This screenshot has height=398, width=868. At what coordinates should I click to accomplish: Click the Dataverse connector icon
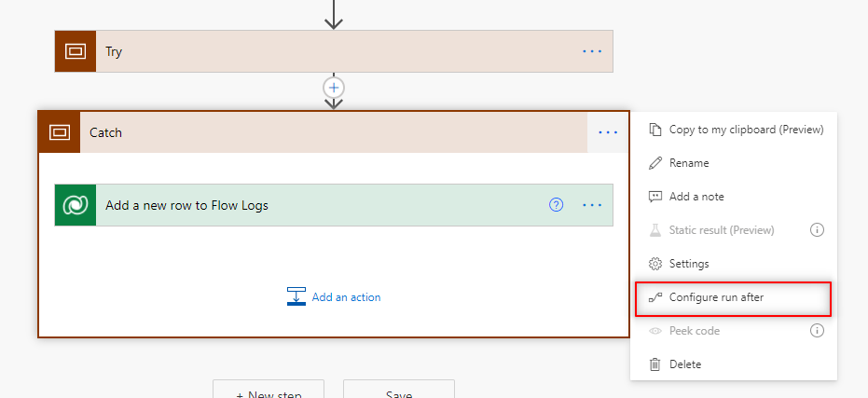coord(75,205)
